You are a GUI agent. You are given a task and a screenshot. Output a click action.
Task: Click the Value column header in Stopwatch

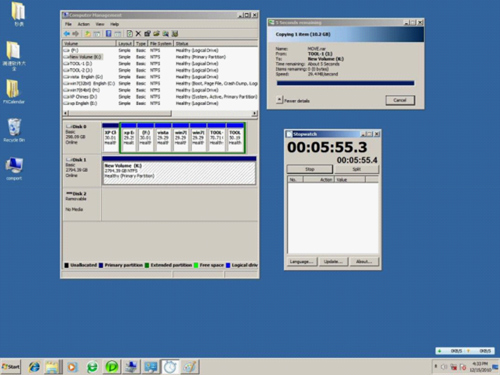click(x=350, y=180)
